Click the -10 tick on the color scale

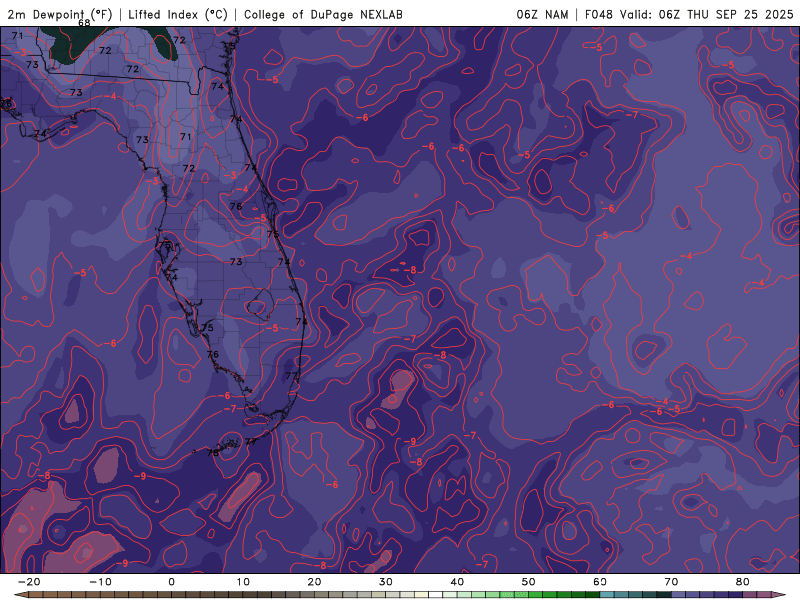pos(100,582)
